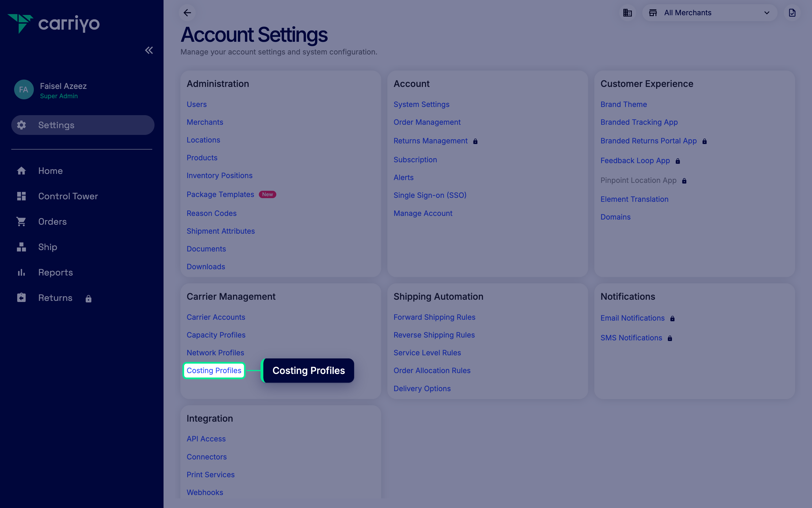Open Capacity Profiles
The height and width of the screenshot is (508, 812).
(x=216, y=335)
